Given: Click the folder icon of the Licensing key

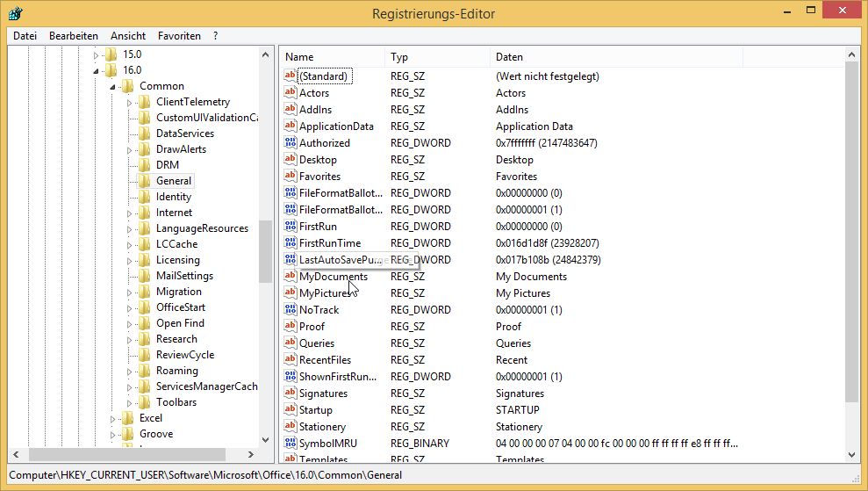Looking at the screenshot, I should [x=145, y=260].
